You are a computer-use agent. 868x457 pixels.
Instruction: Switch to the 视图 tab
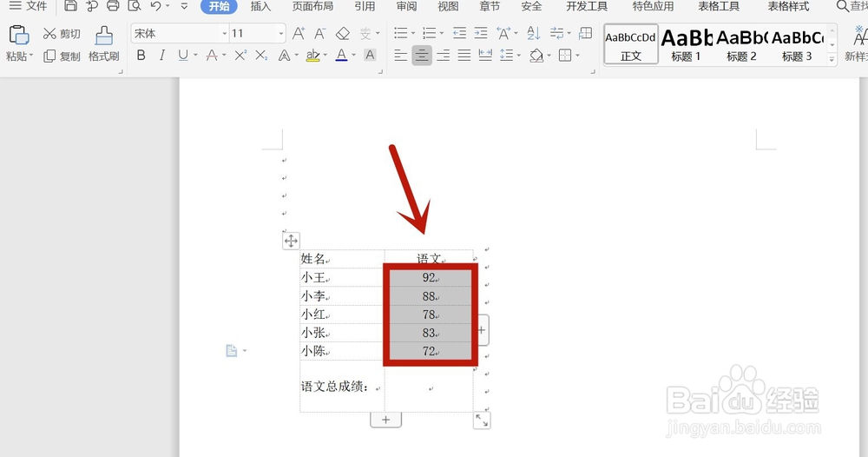(x=448, y=7)
